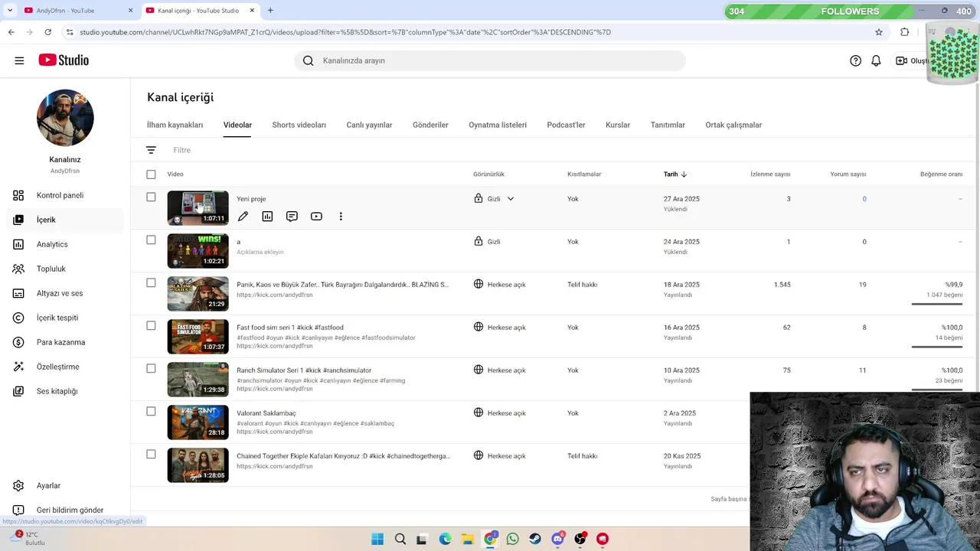Open File Explorer from the taskbar

click(x=468, y=539)
